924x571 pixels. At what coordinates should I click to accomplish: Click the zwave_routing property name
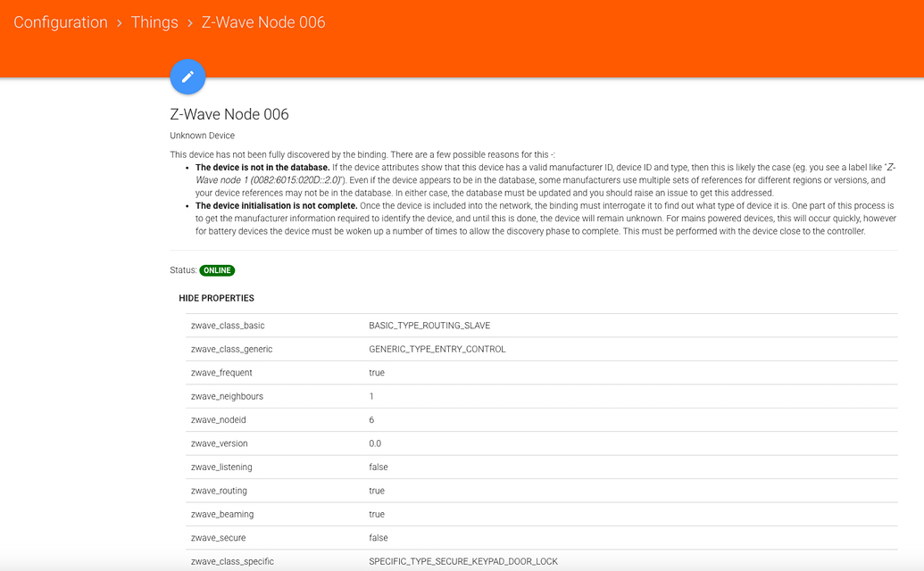[219, 491]
